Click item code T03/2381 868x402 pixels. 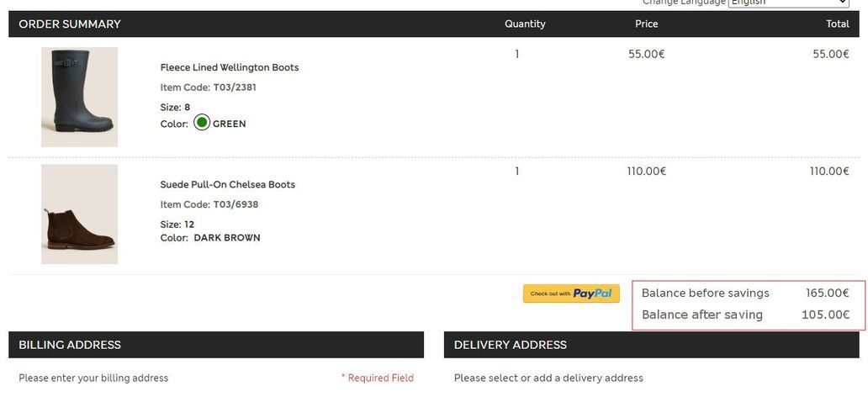(235, 87)
